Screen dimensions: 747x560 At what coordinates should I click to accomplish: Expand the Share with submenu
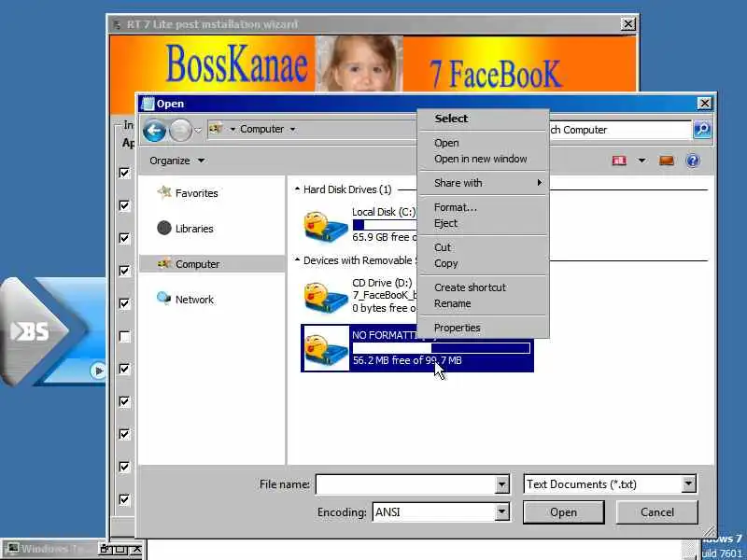(x=483, y=183)
